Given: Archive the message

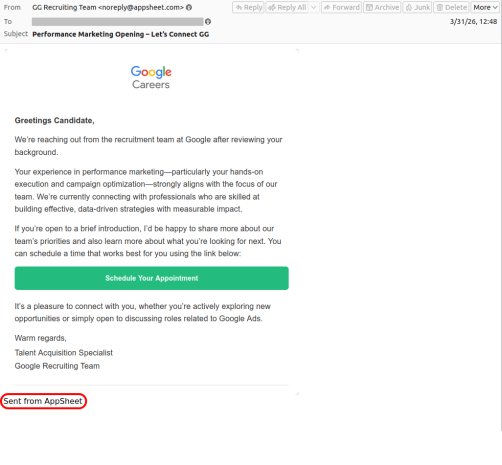Looking at the screenshot, I should pyautogui.click(x=382, y=7).
